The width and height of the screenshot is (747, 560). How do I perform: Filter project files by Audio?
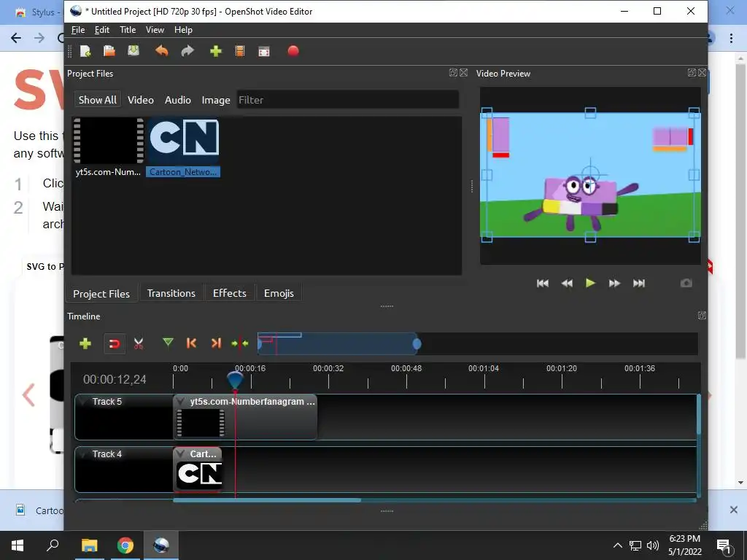click(178, 100)
